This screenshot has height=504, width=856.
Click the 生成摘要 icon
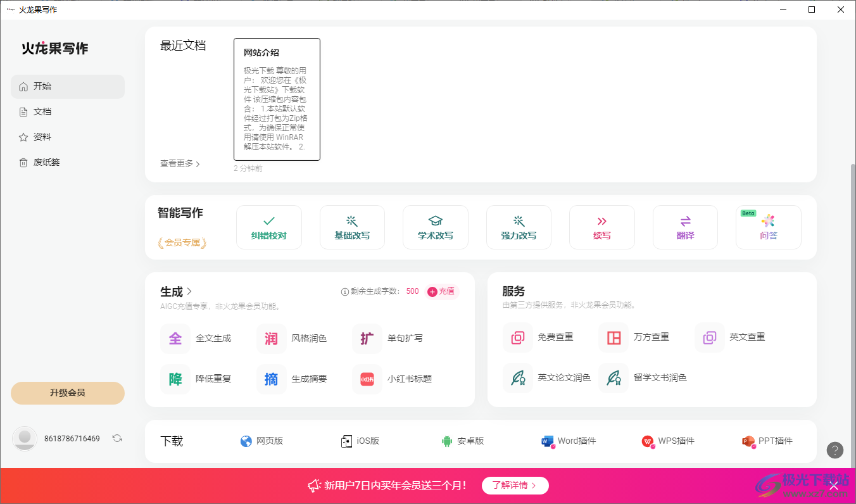pos(272,379)
